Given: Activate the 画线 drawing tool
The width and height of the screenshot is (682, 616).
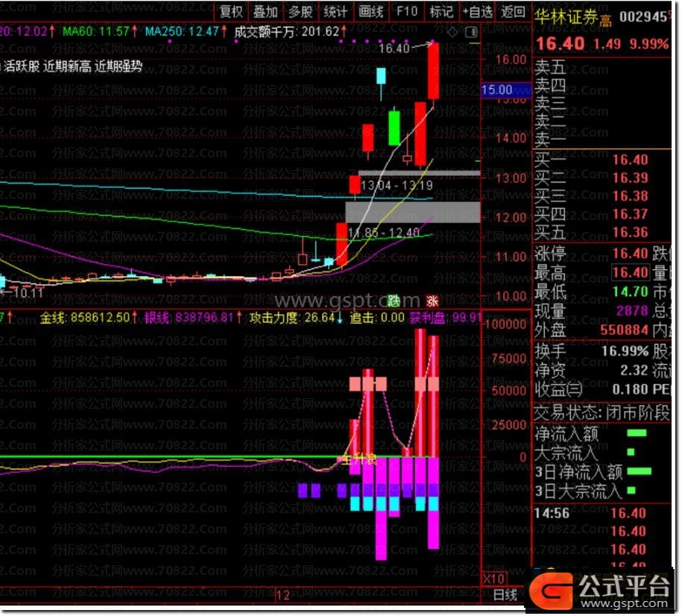Looking at the screenshot, I should [x=370, y=12].
